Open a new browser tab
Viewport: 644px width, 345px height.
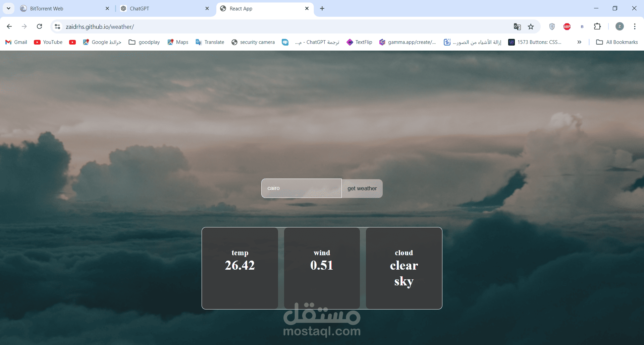pos(322,8)
